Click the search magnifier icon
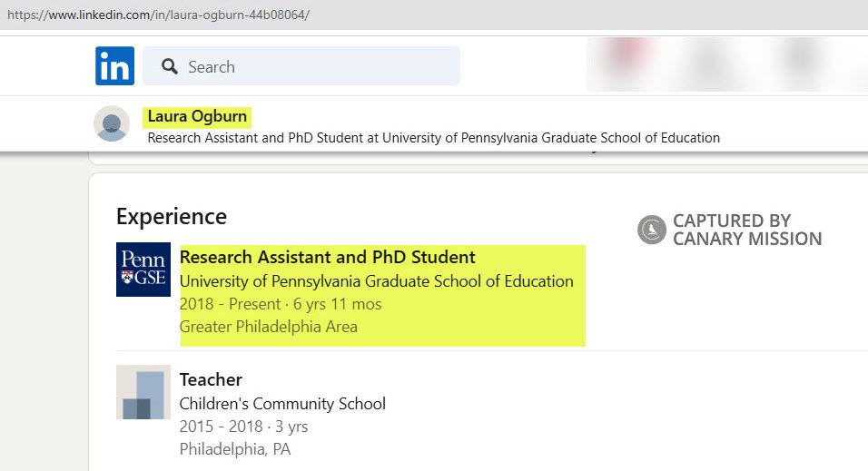Image resolution: width=868 pixels, height=471 pixels. [x=170, y=66]
